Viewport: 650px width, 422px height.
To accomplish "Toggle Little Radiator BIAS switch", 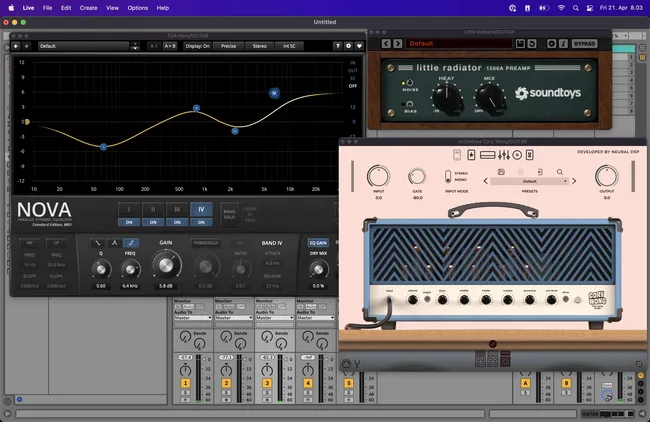I will 409,104.
